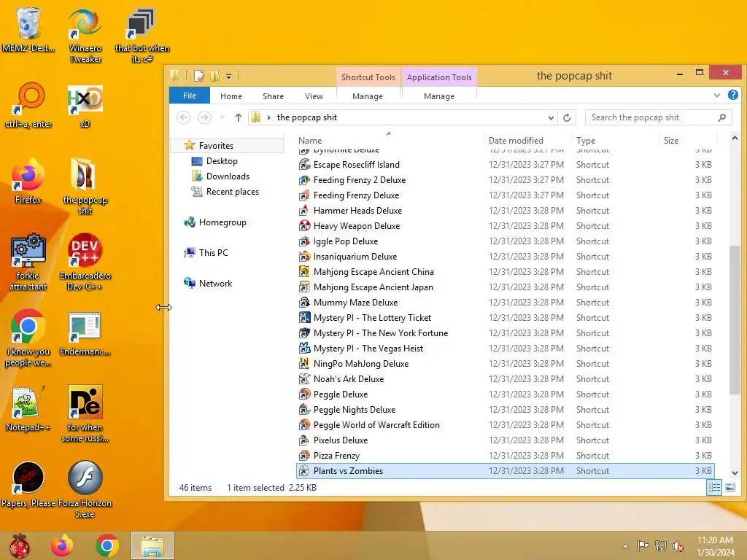The image size is (747, 560).
Task: Show hidden tray icons arrow
Action: pyautogui.click(x=625, y=546)
